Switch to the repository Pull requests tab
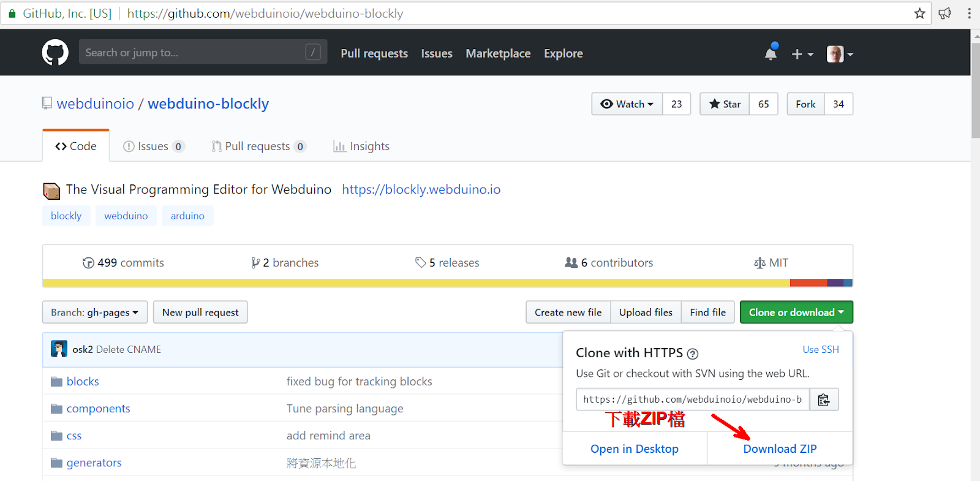 pyautogui.click(x=258, y=146)
